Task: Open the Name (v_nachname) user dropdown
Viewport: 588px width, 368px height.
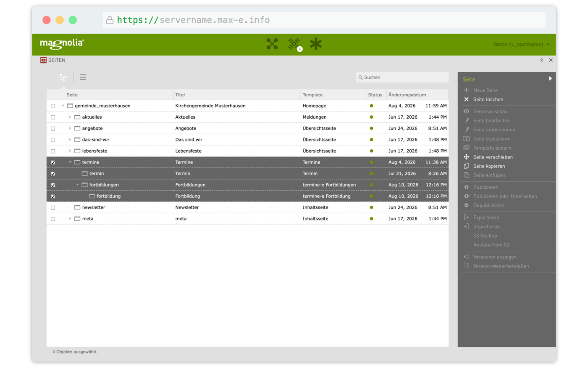Action: 521,44
